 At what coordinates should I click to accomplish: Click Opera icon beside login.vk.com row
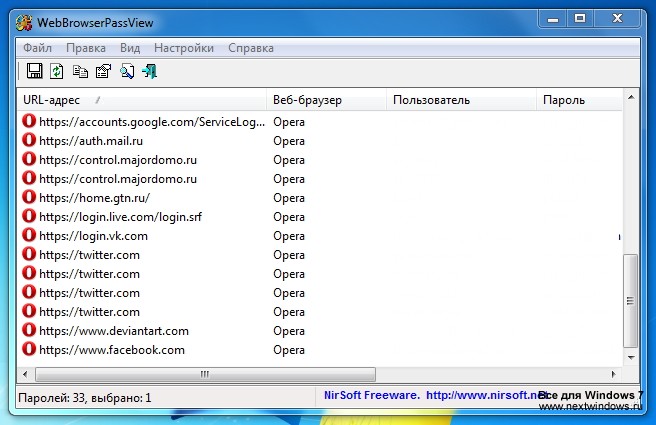pos(29,235)
